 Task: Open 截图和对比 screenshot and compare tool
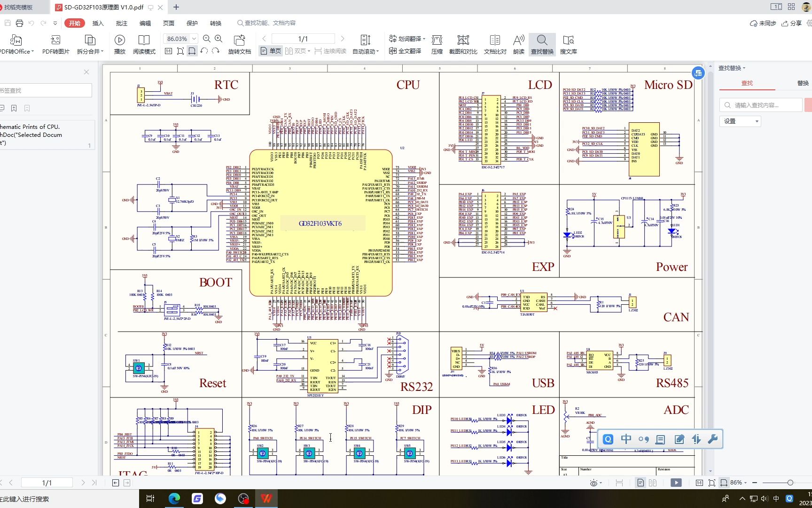[x=463, y=45]
